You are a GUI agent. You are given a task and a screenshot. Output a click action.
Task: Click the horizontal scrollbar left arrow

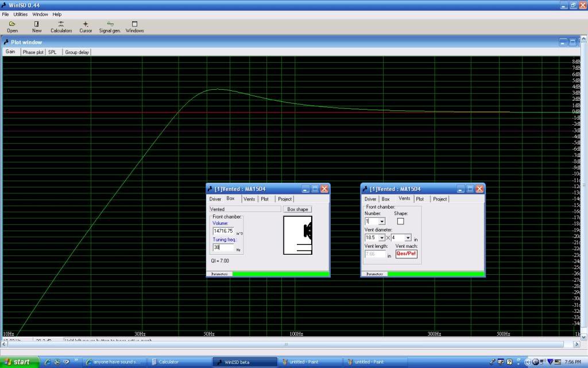pyautogui.click(x=5, y=344)
